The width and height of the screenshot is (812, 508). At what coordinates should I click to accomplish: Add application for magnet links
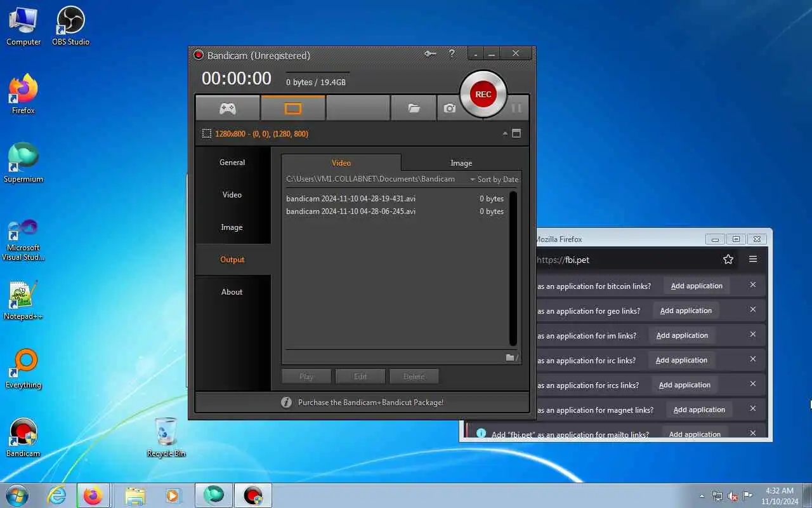pos(699,410)
